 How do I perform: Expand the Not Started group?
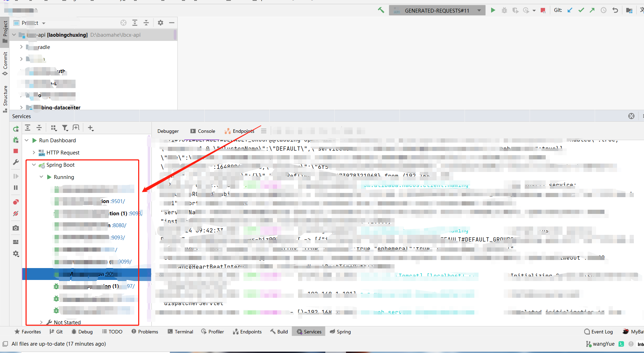point(41,322)
